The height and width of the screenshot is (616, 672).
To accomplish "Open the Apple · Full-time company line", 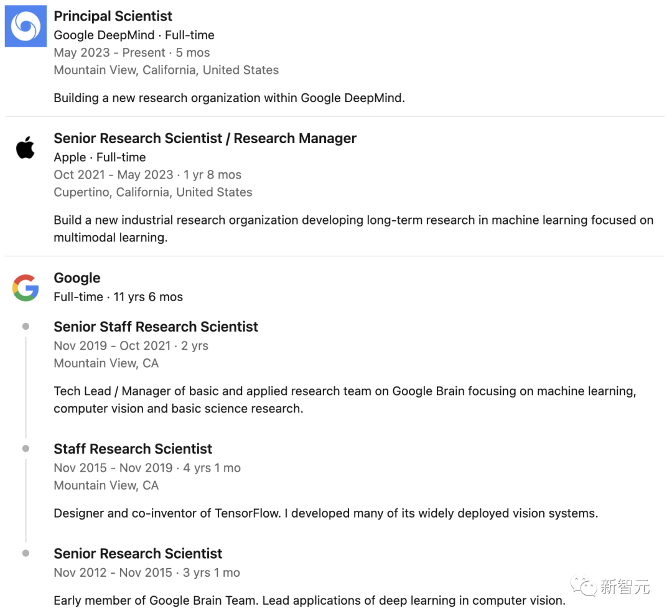I will 100,157.
